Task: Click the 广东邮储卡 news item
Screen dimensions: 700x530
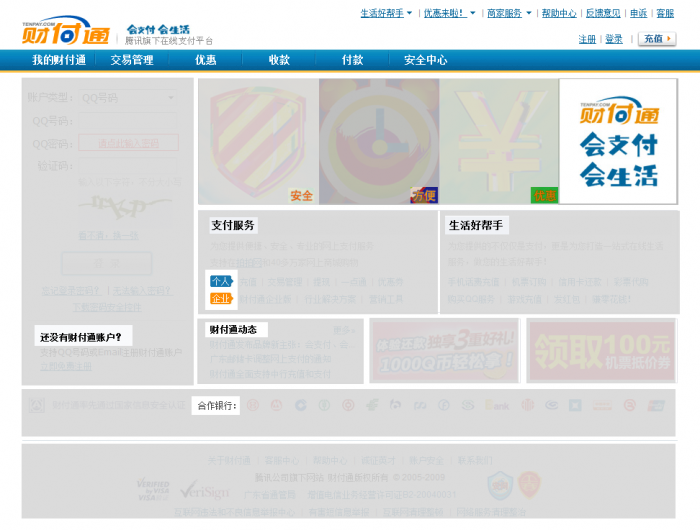Action: [271, 359]
